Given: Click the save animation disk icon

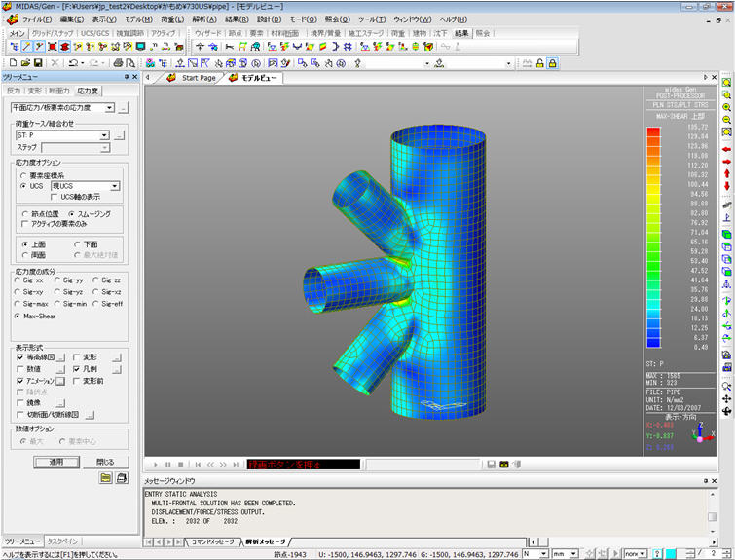Looking at the screenshot, I should point(491,465).
